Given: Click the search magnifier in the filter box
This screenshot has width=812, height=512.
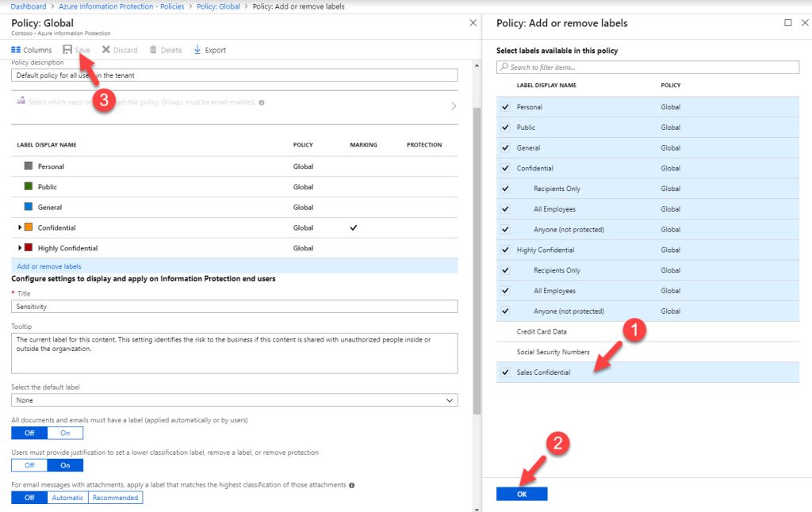Looking at the screenshot, I should (x=503, y=67).
